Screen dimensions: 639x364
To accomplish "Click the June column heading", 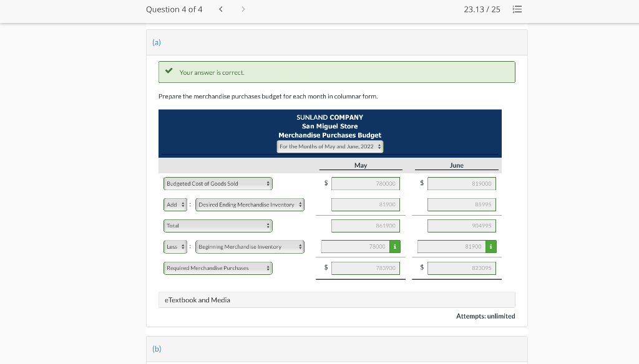I will 456,165.
